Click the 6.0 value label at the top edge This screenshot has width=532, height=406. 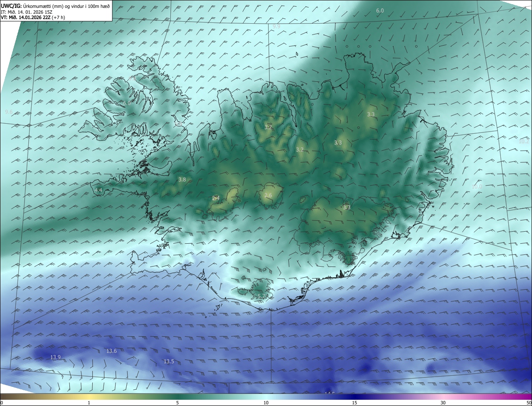pyautogui.click(x=380, y=10)
